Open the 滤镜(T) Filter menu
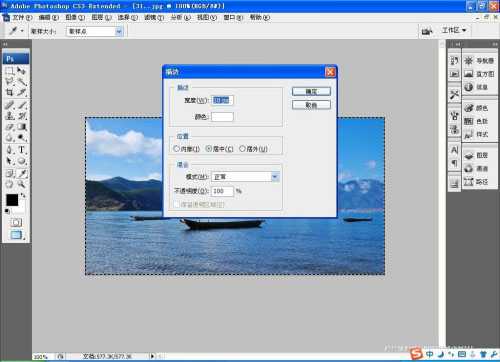Viewport: 500px width, 362px height. click(154, 17)
